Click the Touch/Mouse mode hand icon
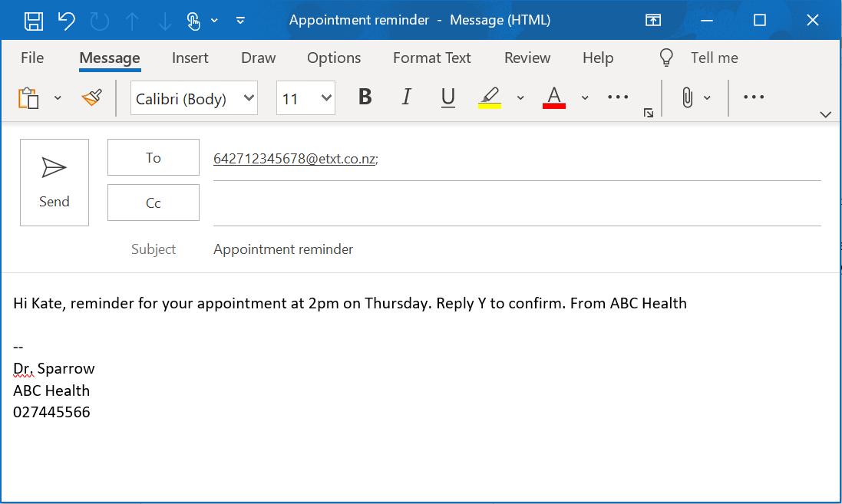842x504 pixels. pyautogui.click(x=193, y=21)
